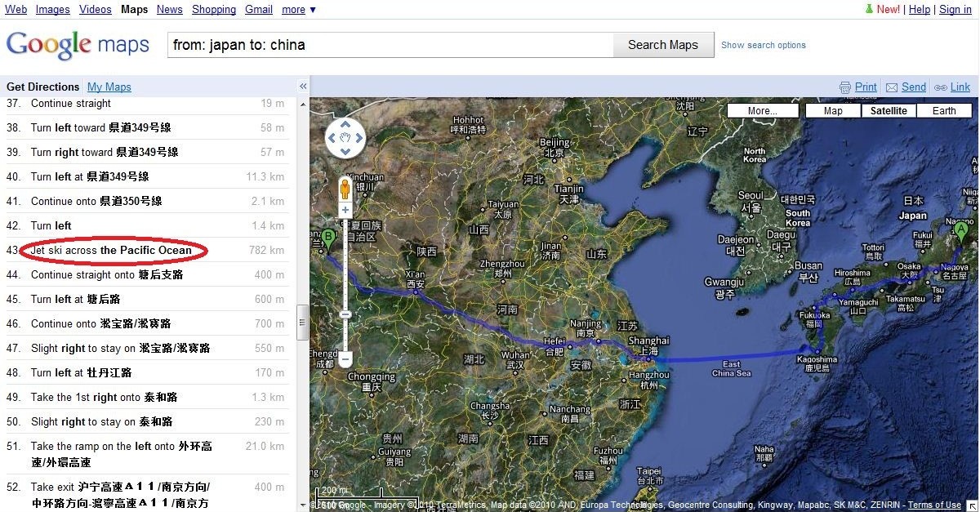980x512 pixels.
Task: Click the Link text link
Action: click(960, 87)
